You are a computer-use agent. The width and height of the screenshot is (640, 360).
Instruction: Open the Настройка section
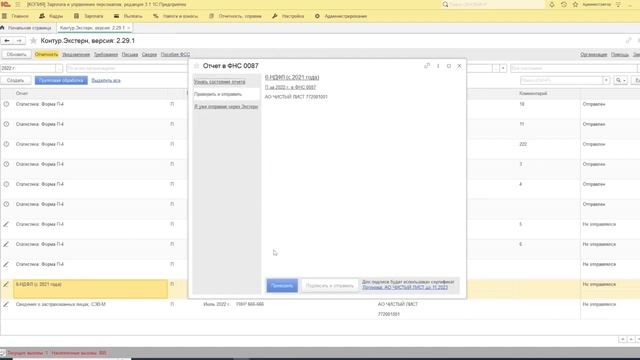click(288, 16)
